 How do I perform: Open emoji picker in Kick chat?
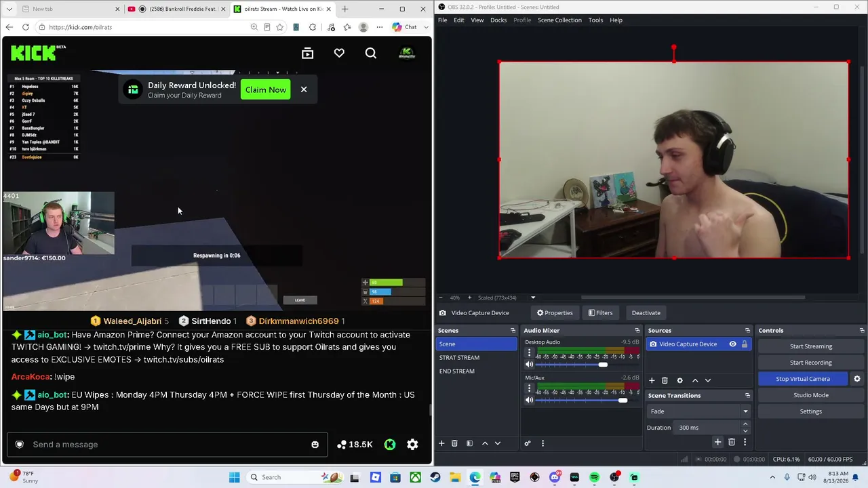[315, 445]
